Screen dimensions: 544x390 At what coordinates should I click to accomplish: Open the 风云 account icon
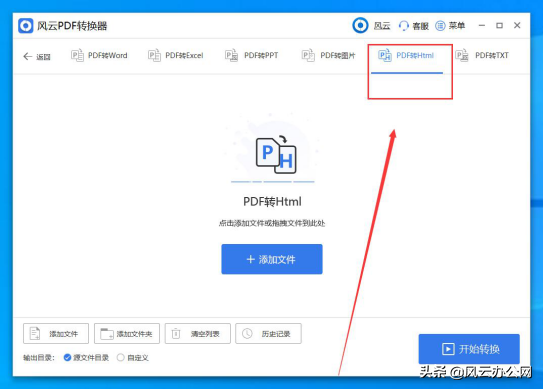pos(360,25)
